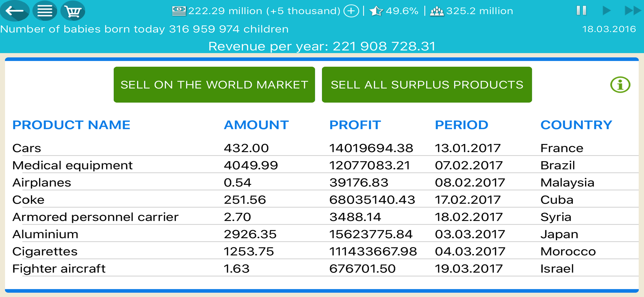Open the hamburger menu list
The image size is (644, 297).
pos(45,11)
